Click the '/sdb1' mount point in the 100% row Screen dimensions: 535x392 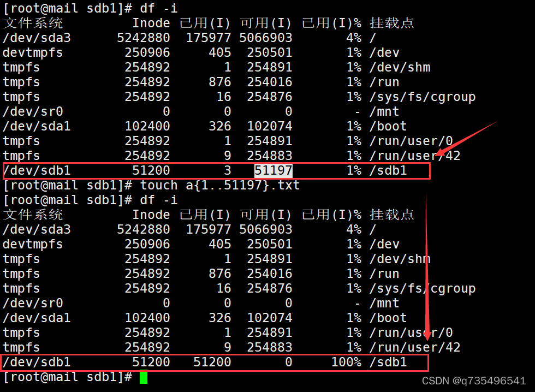pos(388,362)
